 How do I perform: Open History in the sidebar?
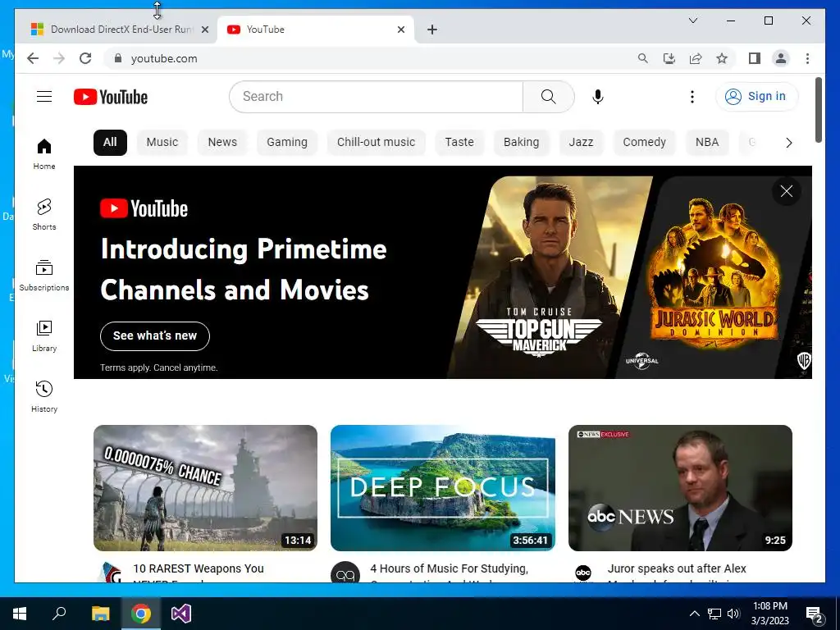[x=44, y=396]
